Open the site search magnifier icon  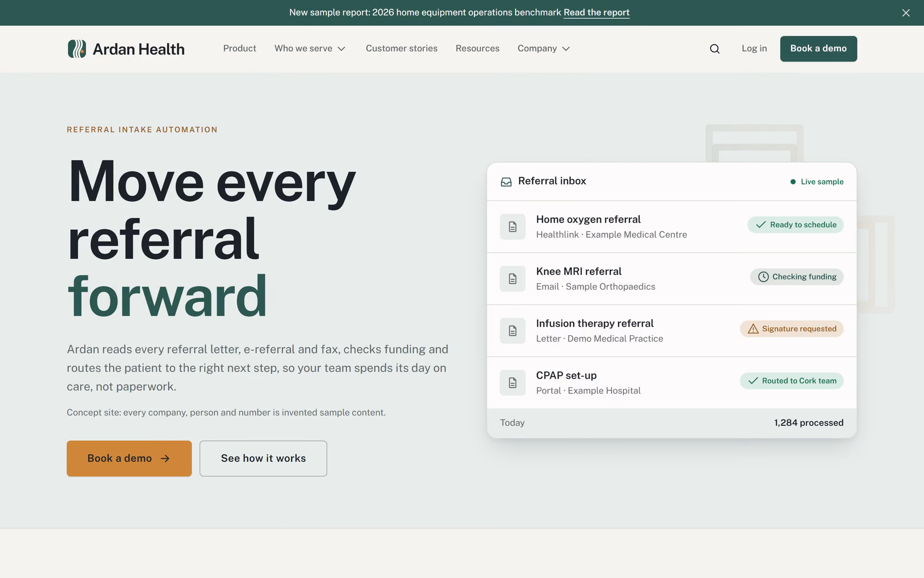click(715, 49)
